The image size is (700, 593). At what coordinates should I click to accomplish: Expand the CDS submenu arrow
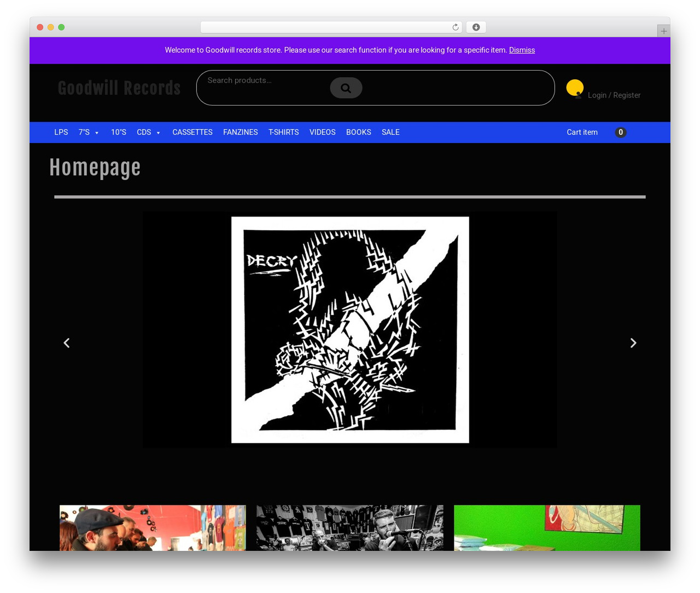[x=158, y=133]
